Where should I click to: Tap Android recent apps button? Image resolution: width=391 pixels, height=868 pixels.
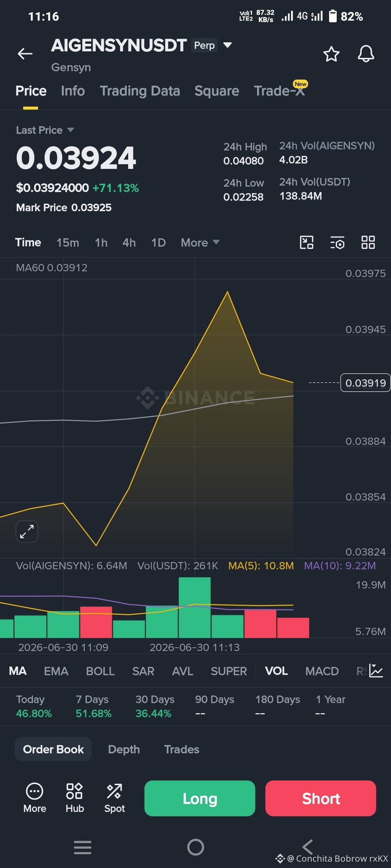coord(83,847)
